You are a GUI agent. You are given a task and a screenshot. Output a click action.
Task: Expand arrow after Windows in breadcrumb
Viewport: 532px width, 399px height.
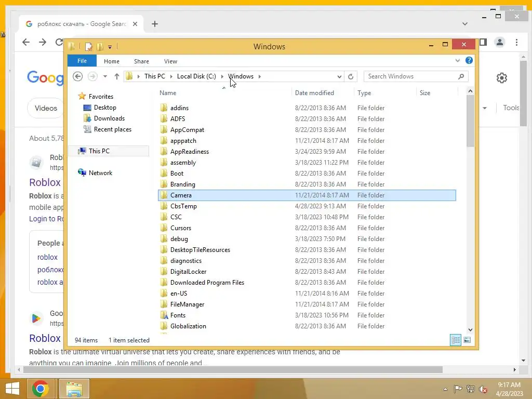[260, 76]
